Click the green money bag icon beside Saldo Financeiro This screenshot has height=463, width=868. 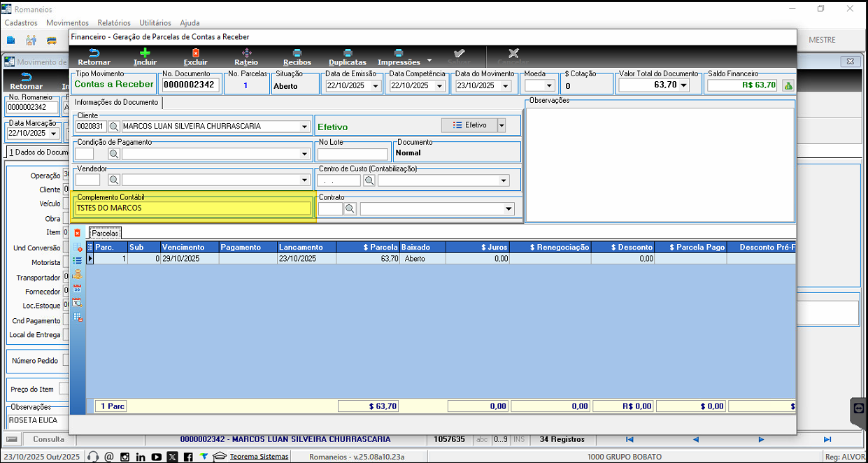coord(788,85)
